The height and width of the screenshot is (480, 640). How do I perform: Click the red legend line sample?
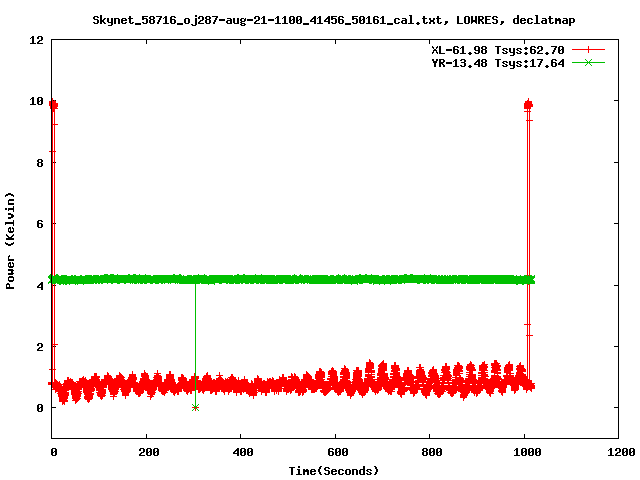588,50
